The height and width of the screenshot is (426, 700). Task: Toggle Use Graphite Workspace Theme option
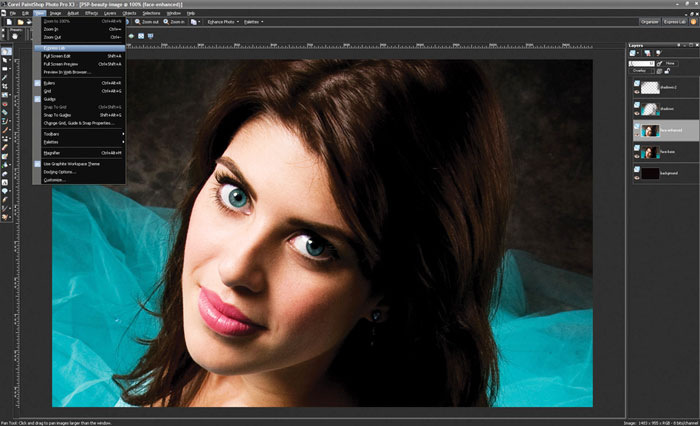71,164
